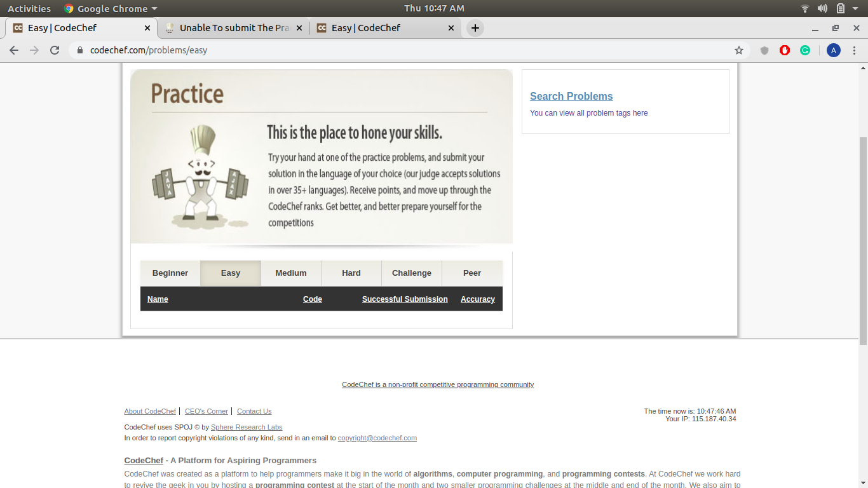The height and width of the screenshot is (488, 868).
Task: Restore the Chrome window size
Action: coord(836,28)
